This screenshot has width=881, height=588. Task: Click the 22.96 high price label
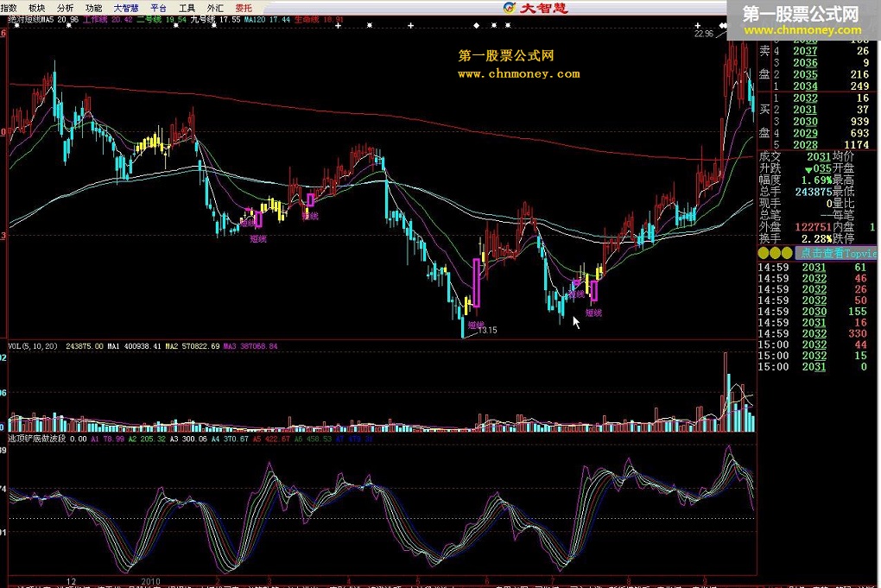703,34
